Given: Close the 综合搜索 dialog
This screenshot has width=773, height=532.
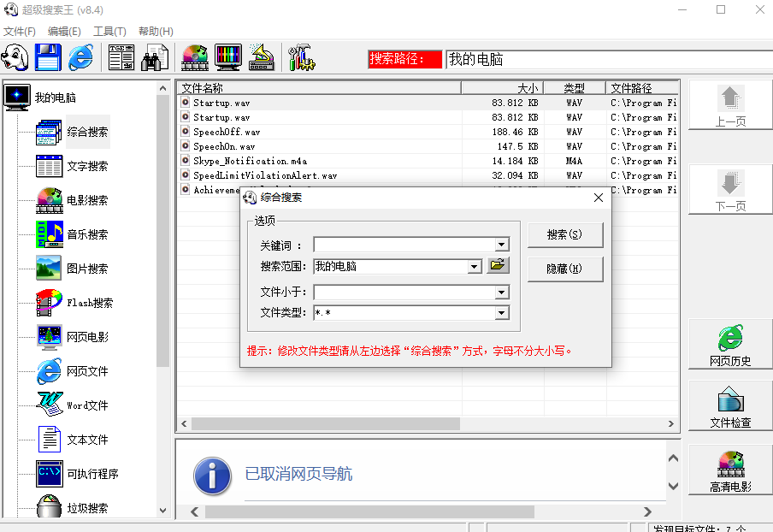Looking at the screenshot, I should 599,198.
